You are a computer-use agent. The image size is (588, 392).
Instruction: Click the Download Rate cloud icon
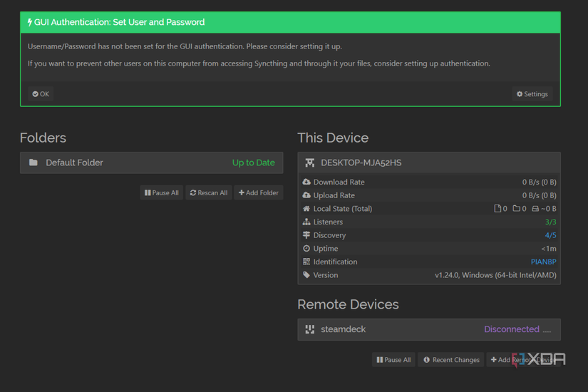point(306,182)
